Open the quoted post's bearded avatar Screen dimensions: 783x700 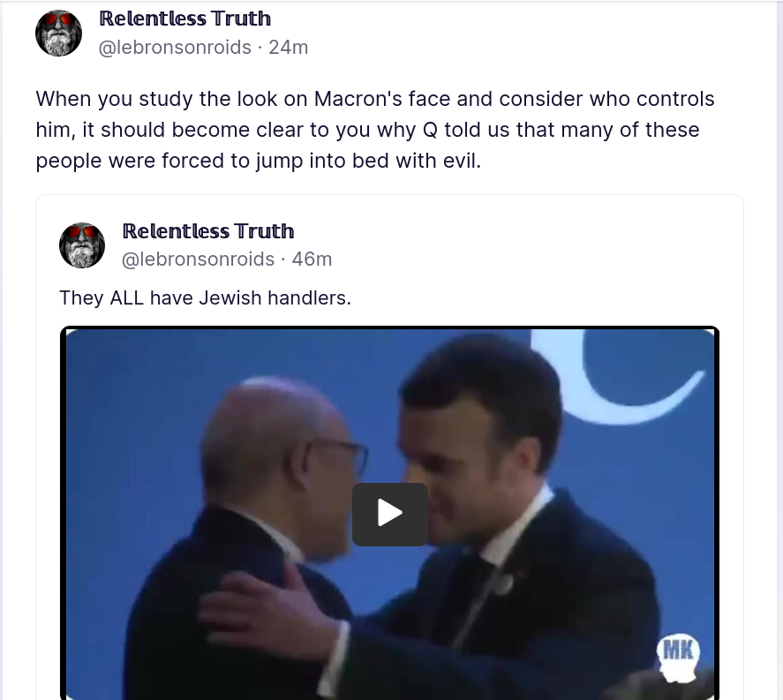pos(82,245)
